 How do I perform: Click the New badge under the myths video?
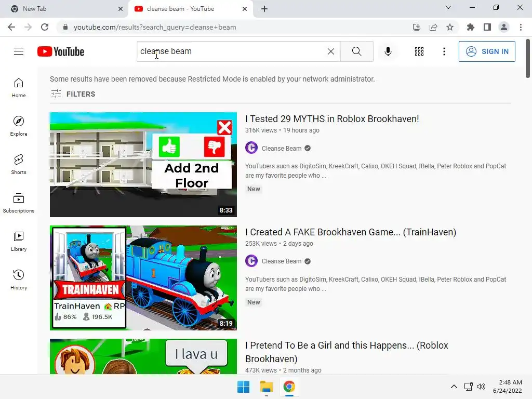pos(254,189)
